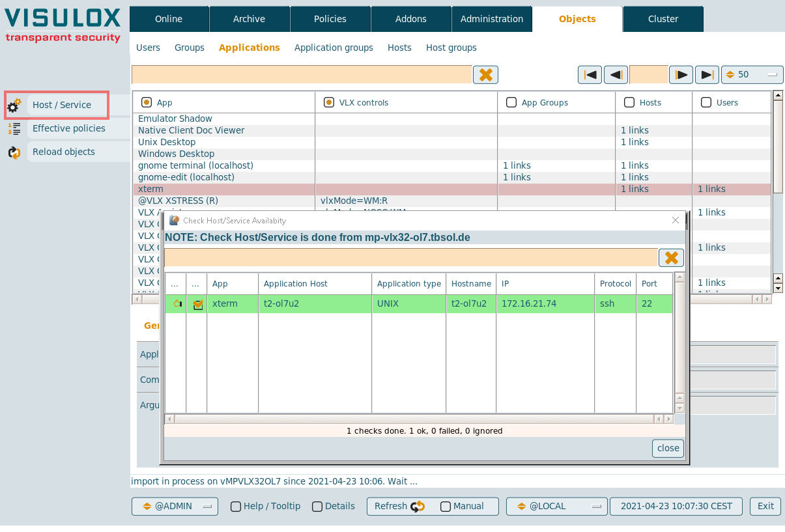Switch to the Policies tab
The height and width of the screenshot is (532, 785).
pos(330,19)
